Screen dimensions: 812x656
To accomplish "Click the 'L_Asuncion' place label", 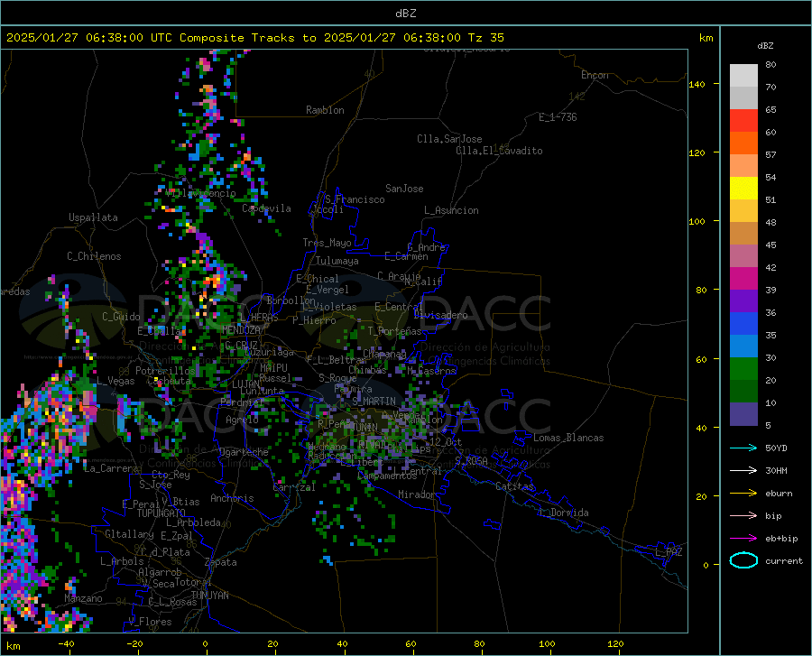I will (451, 210).
